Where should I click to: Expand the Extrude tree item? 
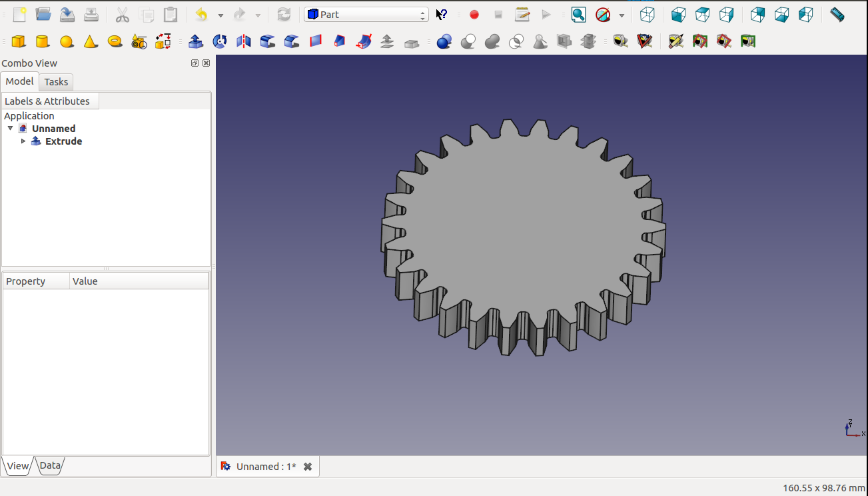[x=23, y=141]
